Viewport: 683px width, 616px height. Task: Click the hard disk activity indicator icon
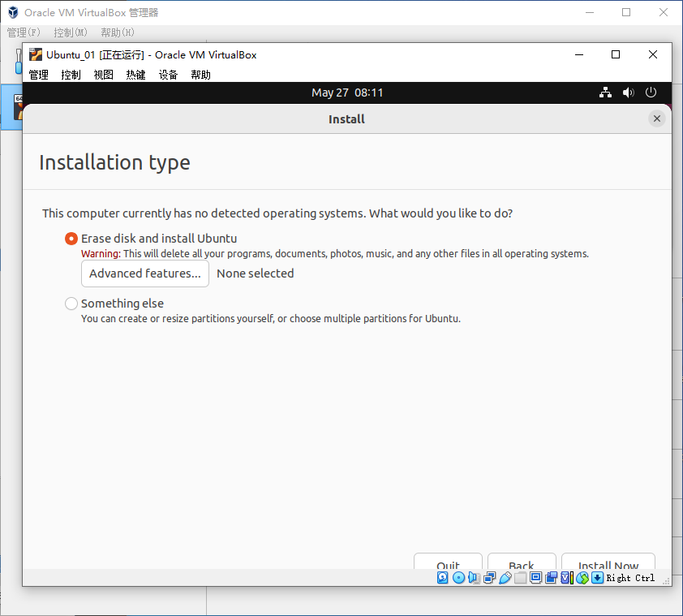point(443,578)
